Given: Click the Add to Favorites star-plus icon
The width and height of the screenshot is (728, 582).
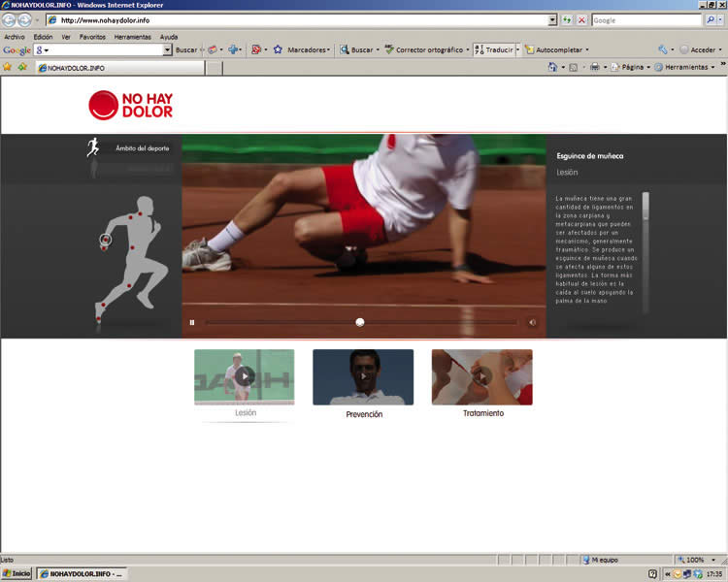Looking at the screenshot, I should [x=21, y=67].
